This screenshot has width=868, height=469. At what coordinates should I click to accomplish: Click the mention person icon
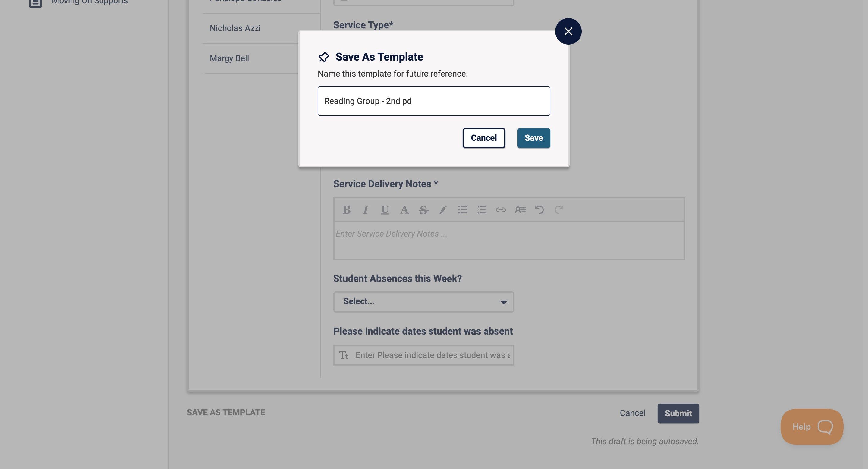point(520,210)
